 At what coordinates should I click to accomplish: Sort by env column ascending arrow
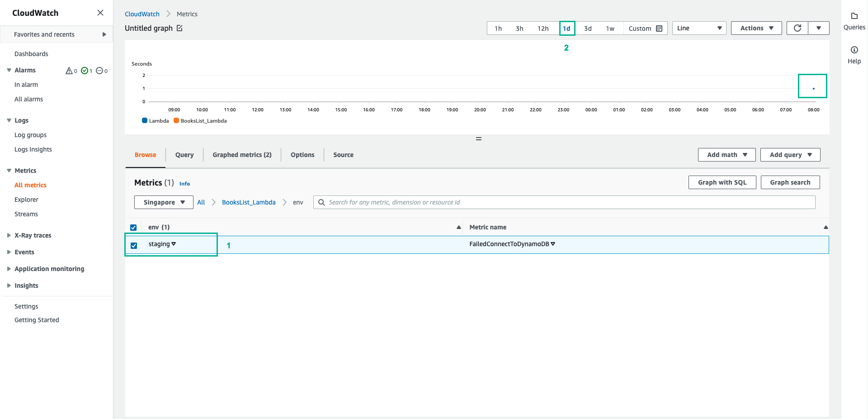coord(459,227)
